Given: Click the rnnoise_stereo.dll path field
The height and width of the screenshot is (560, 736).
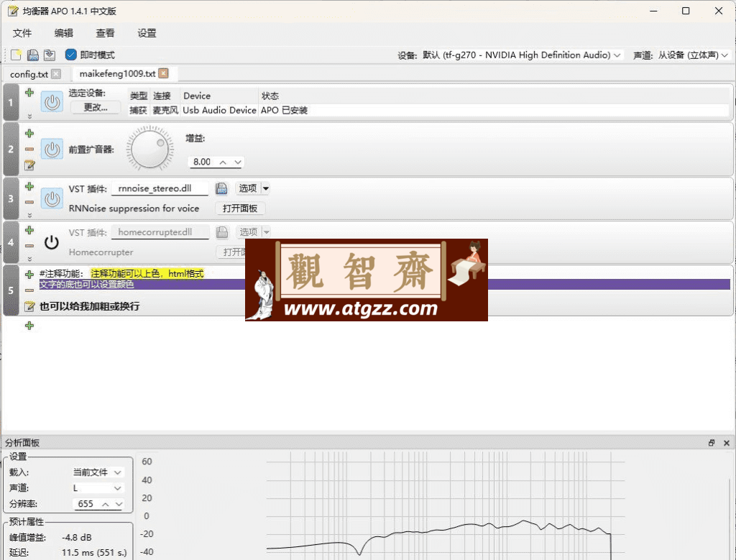Looking at the screenshot, I should point(160,188).
